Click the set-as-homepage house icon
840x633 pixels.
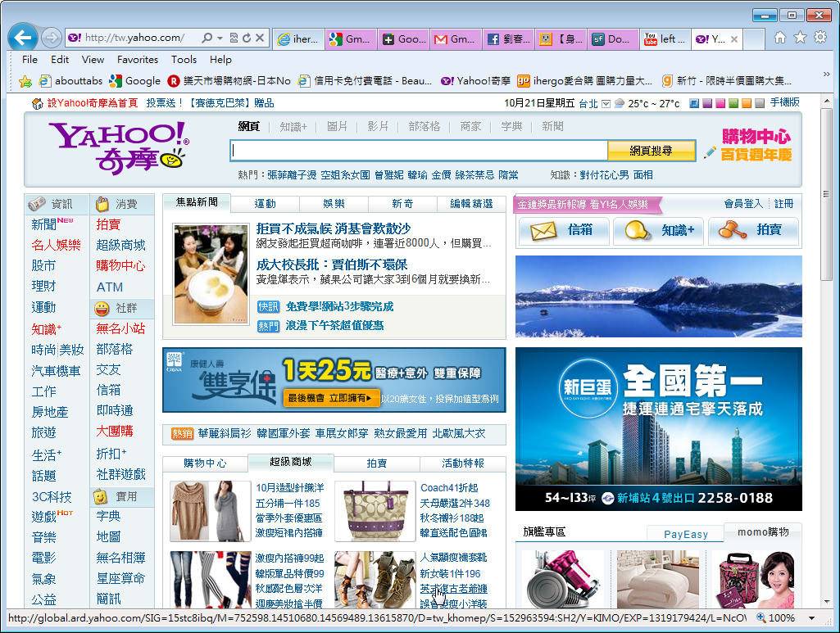[38, 103]
